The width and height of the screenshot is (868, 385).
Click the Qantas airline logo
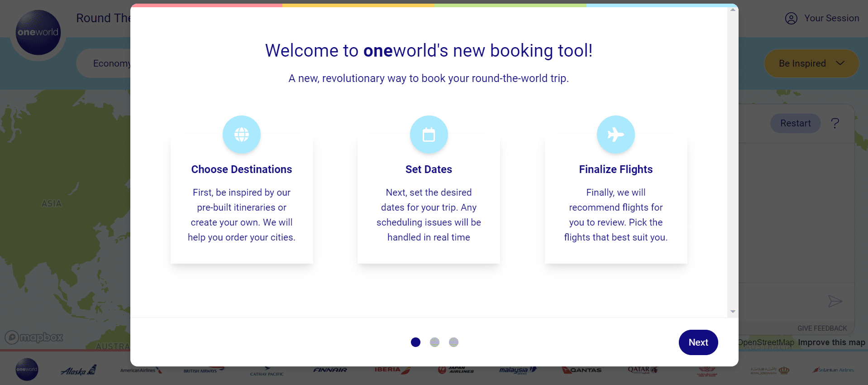click(x=582, y=370)
